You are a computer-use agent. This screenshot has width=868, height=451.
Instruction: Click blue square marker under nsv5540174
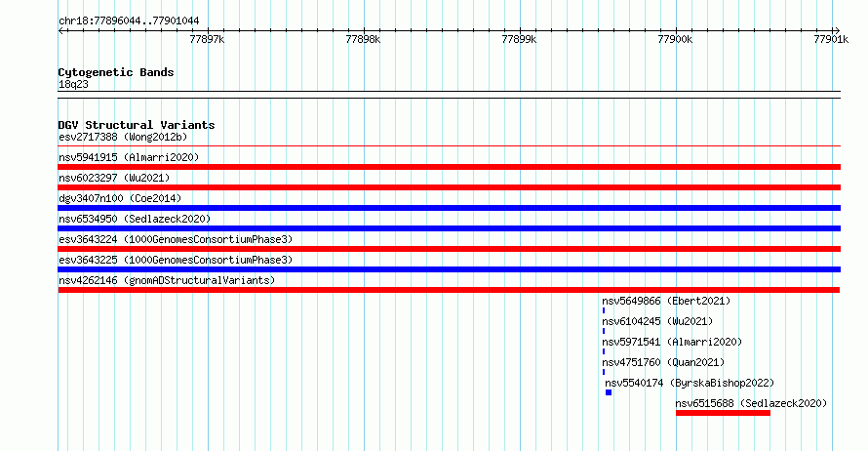pyautogui.click(x=609, y=392)
